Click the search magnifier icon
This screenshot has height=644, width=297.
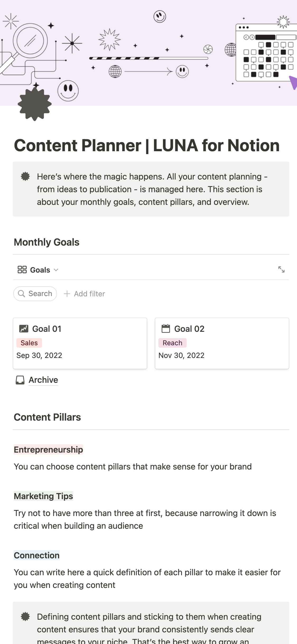pyautogui.click(x=22, y=294)
